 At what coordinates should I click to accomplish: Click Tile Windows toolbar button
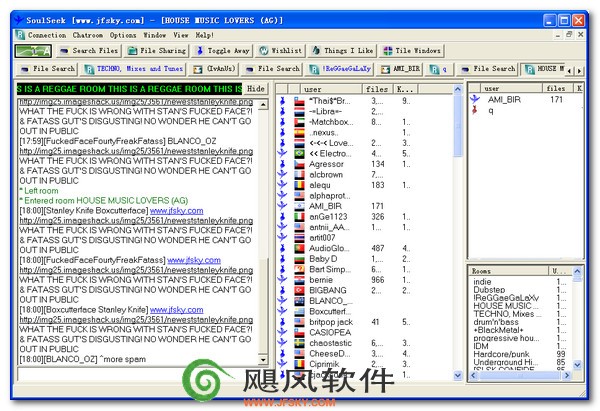click(x=412, y=51)
